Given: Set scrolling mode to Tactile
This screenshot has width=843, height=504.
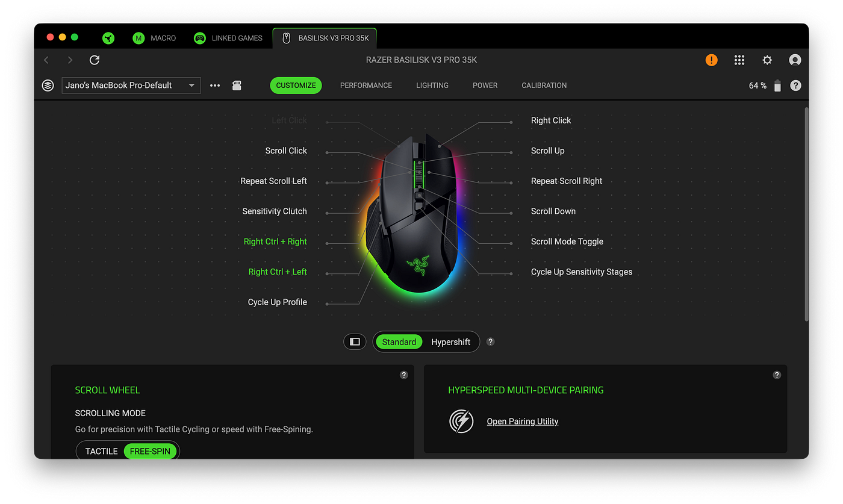Looking at the screenshot, I should pos(101,451).
